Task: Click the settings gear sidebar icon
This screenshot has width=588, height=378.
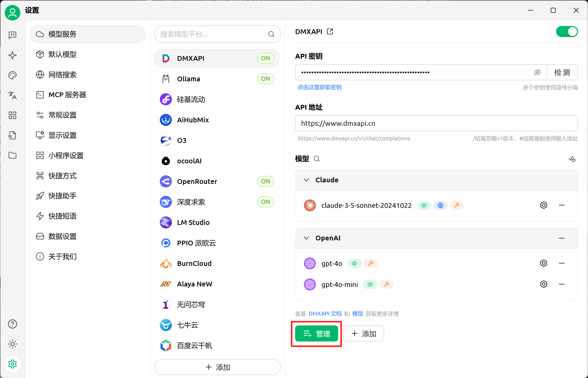Action: pos(13,364)
